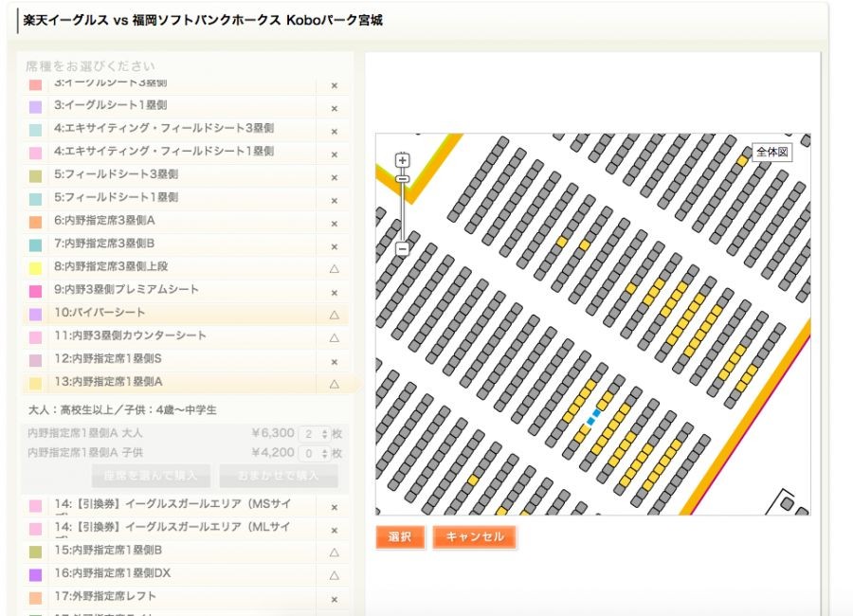This screenshot has height=616, width=853.
Task: Select 5:フィールドシート1塁側 seat type
Action: point(186,197)
